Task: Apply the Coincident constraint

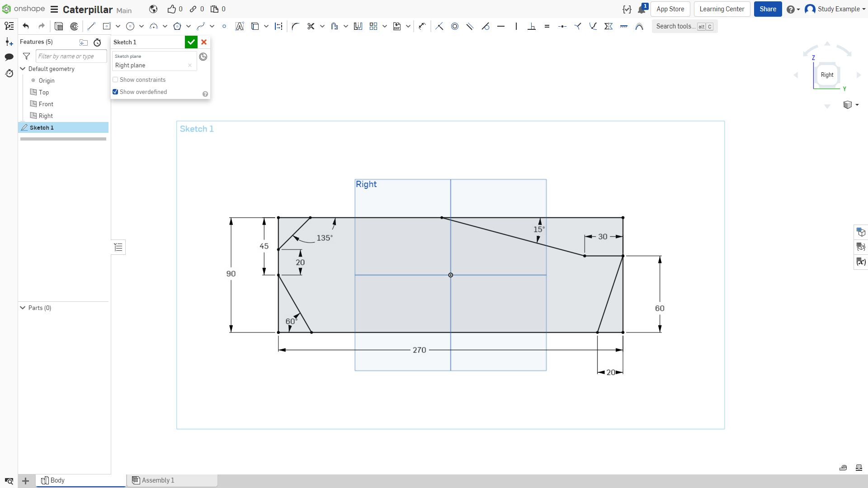Action: click(x=439, y=26)
